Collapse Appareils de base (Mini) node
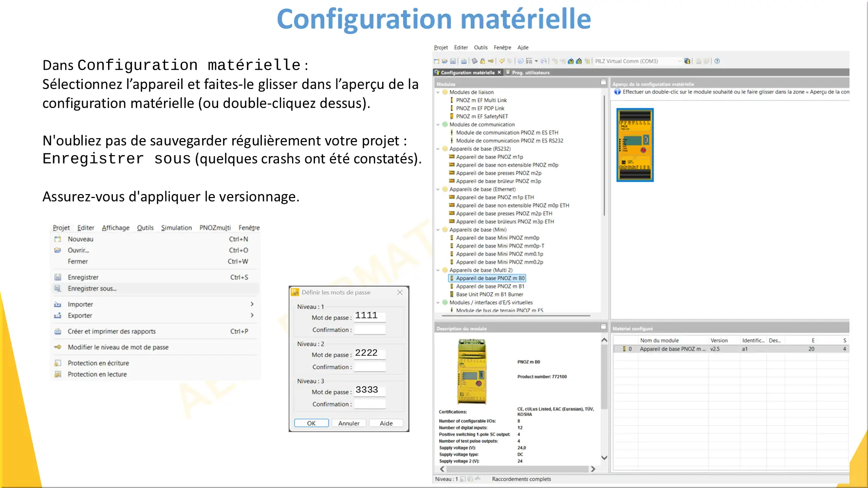This screenshot has height=488, width=868. [438, 230]
